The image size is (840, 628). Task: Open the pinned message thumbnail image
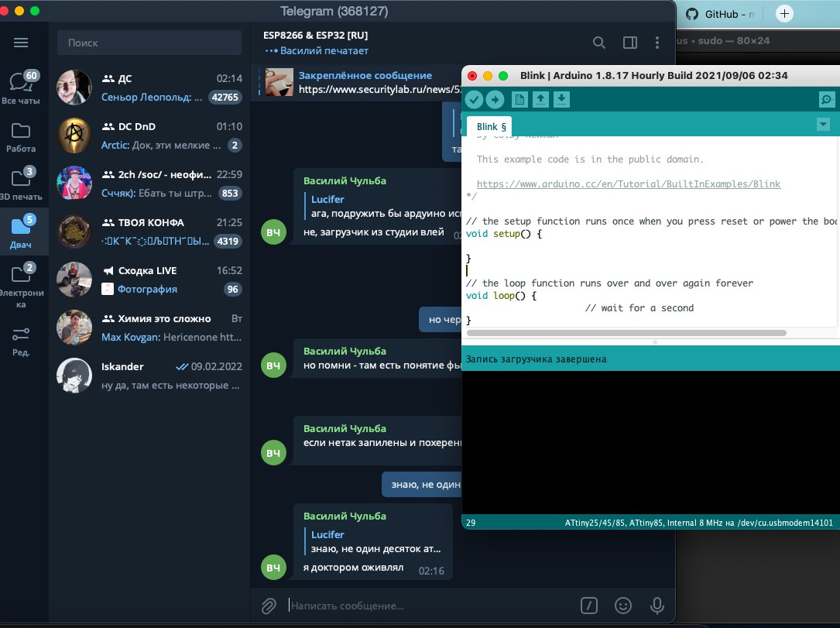pyautogui.click(x=279, y=82)
